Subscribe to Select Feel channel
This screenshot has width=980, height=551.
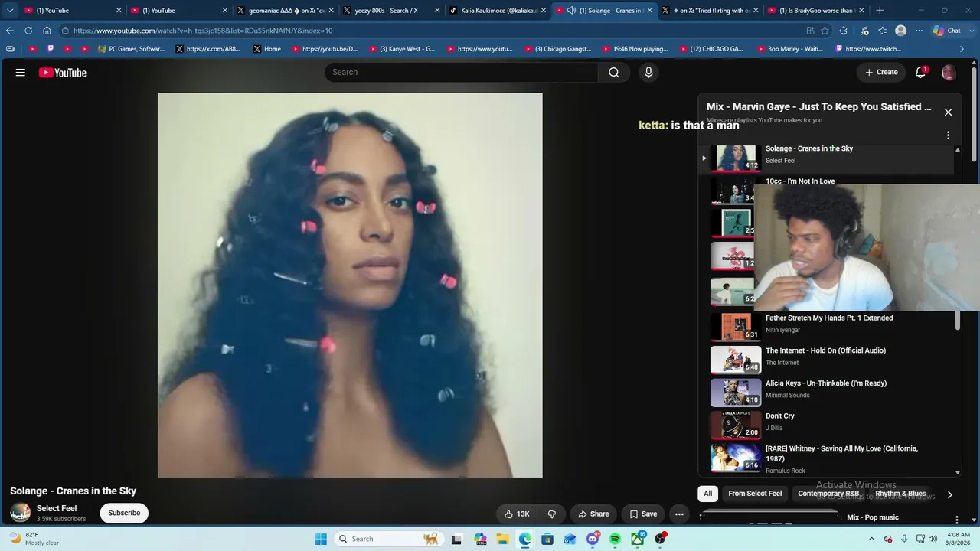124,513
